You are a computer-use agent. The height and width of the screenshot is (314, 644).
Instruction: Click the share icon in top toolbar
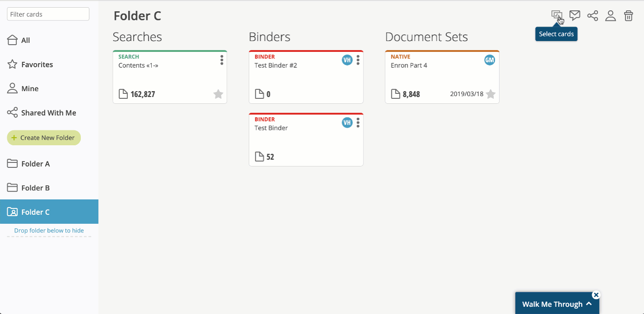pos(593,16)
